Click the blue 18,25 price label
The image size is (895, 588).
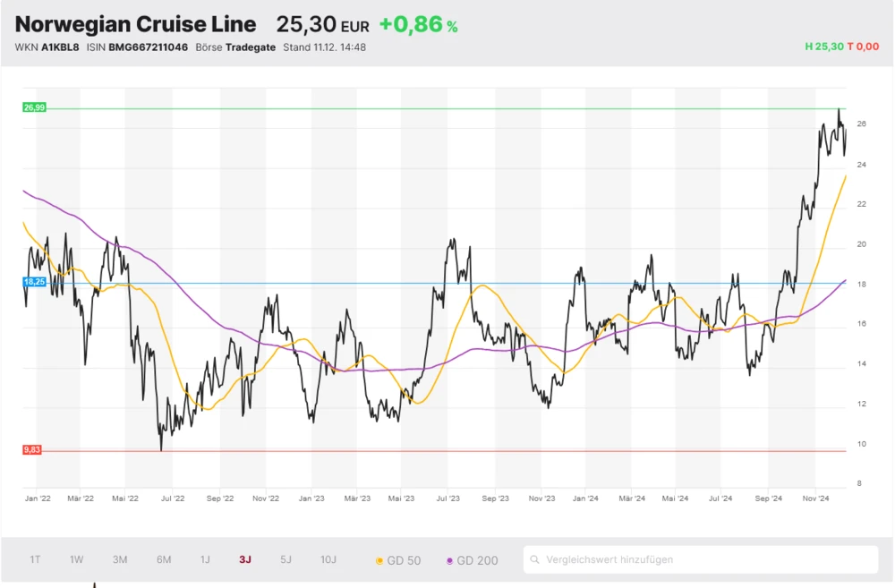pyautogui.click(x=33, y=281)
